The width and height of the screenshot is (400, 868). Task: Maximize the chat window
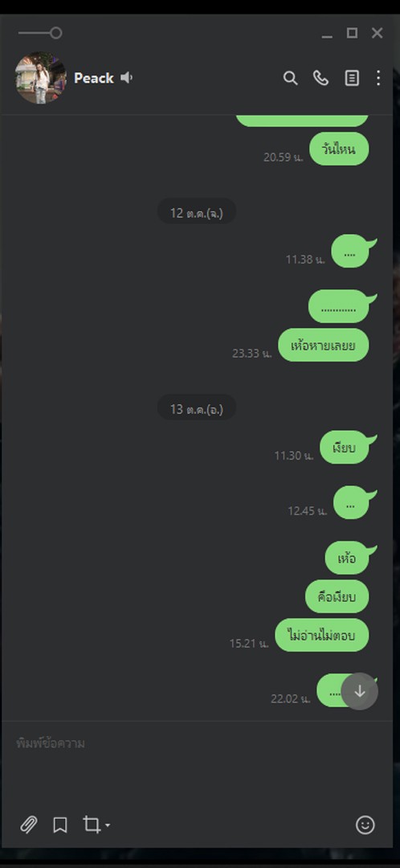352,33
